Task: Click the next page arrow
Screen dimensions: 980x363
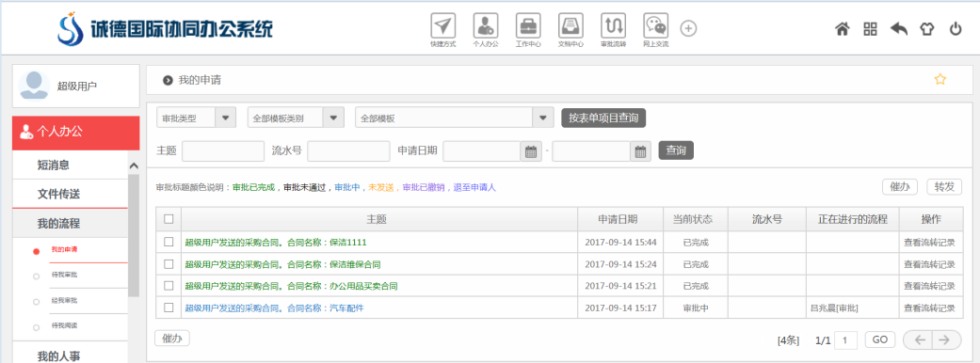Action: (946, 339)
